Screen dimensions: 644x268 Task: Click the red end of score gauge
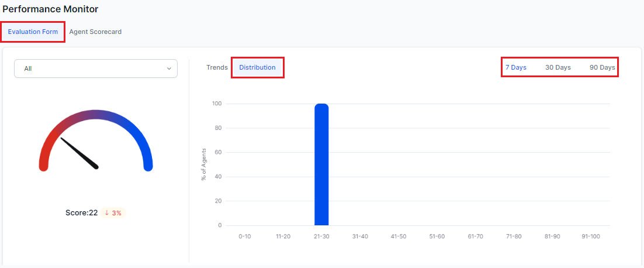click(x=43, y=164)
